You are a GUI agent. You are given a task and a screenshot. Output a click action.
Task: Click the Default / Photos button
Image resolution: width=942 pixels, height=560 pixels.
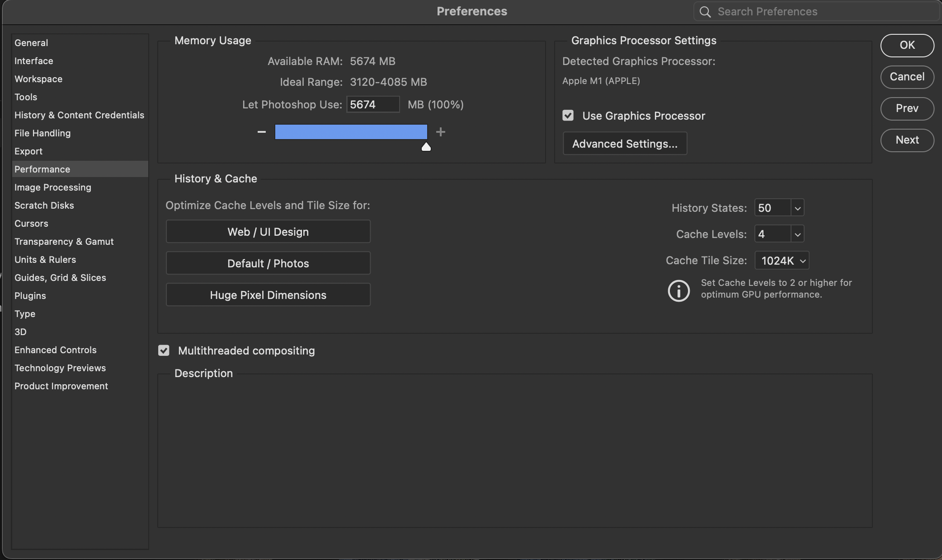pos(268,263)
